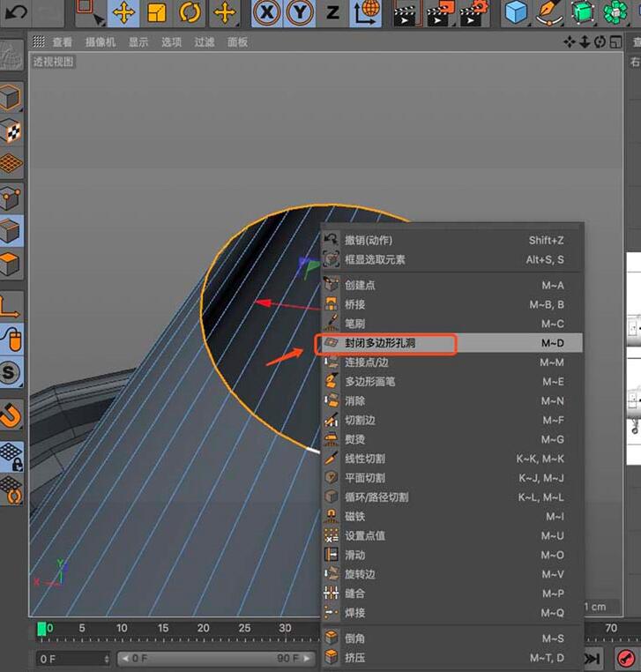Toggle the Z axis lock
Viewport: 641px width, 672px height.
click(x=332, y=13)
